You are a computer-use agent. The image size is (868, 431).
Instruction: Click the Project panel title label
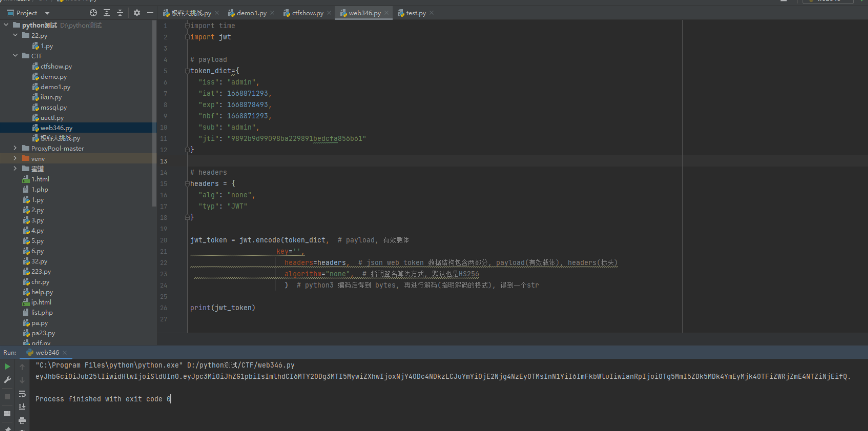(27, 13)
